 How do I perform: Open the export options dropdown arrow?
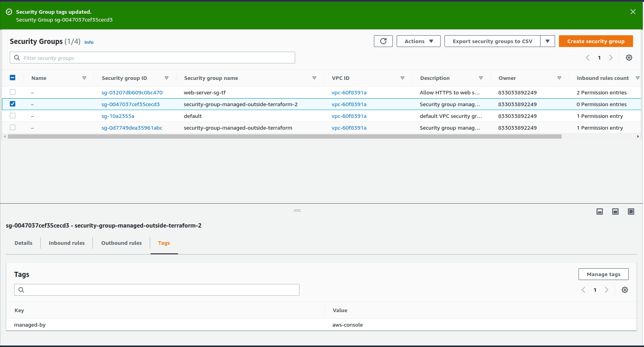548,41
